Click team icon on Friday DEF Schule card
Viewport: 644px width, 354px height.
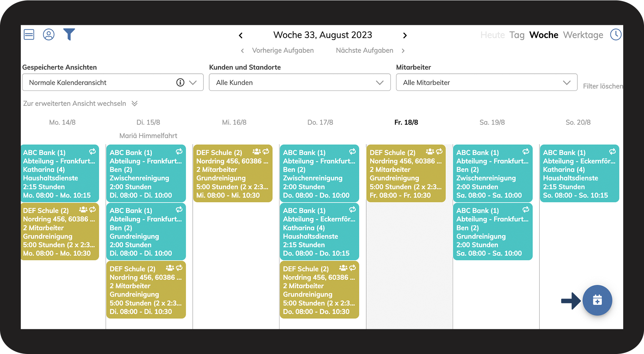pyautogui.click(x=430, y=151)
